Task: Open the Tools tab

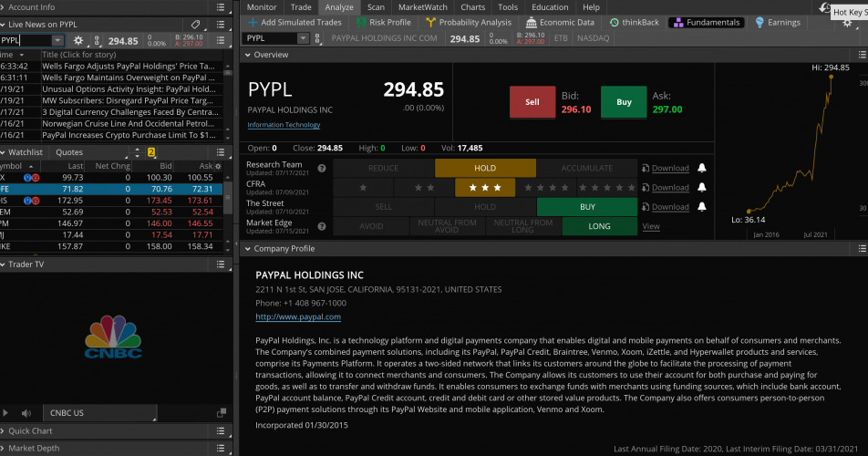Action: 508,7
